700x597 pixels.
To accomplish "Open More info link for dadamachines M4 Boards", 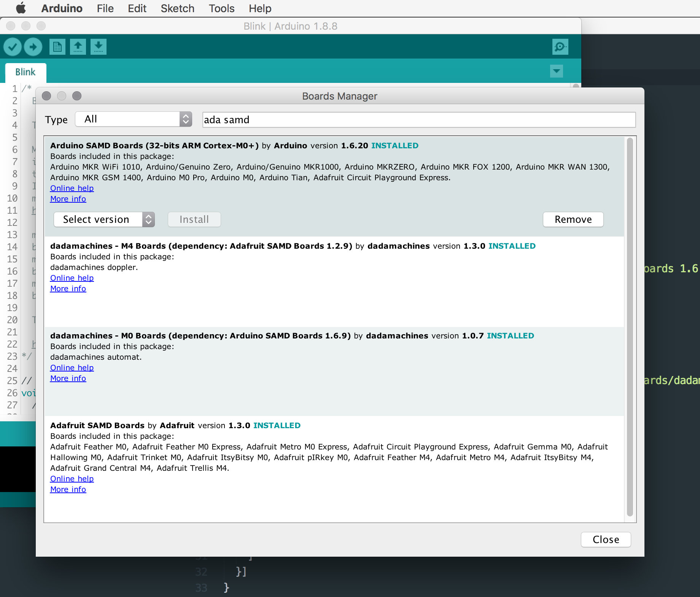I will [x=68, y=289].
